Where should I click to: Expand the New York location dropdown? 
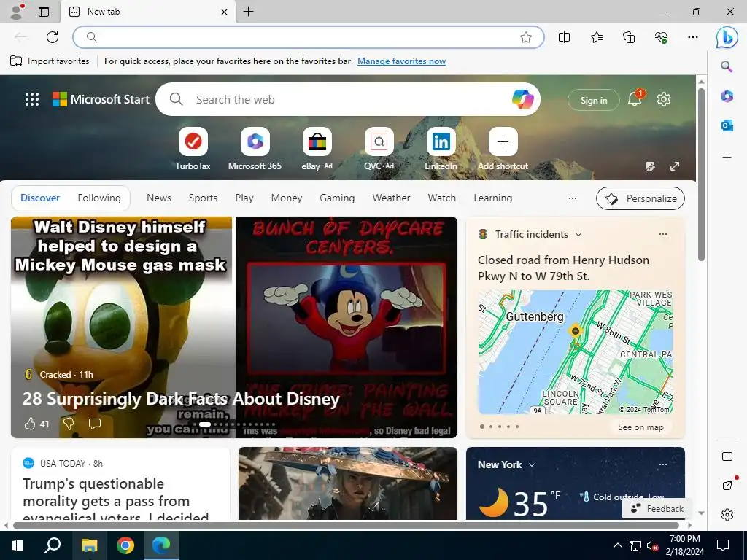pyautogui.click(x=532, y=464)
